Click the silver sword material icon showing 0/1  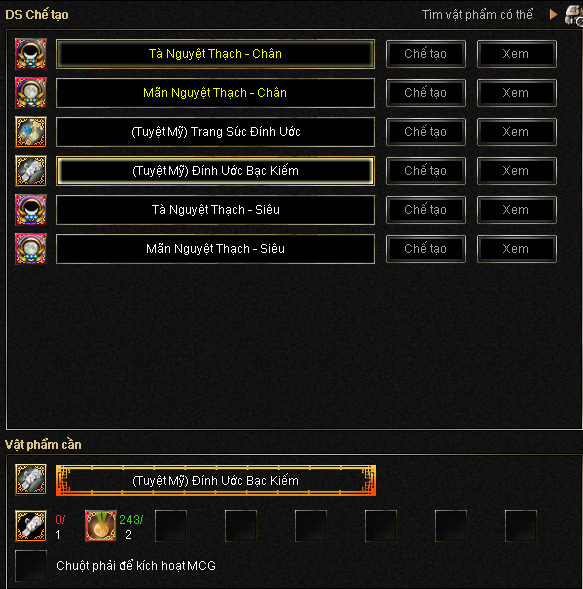click(x=31, y=526)
